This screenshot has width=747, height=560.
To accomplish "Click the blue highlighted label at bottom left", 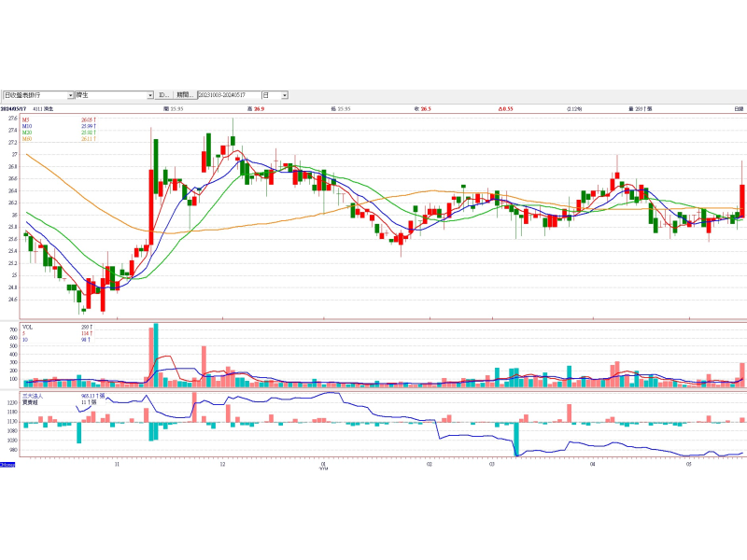I will [7, 464].
